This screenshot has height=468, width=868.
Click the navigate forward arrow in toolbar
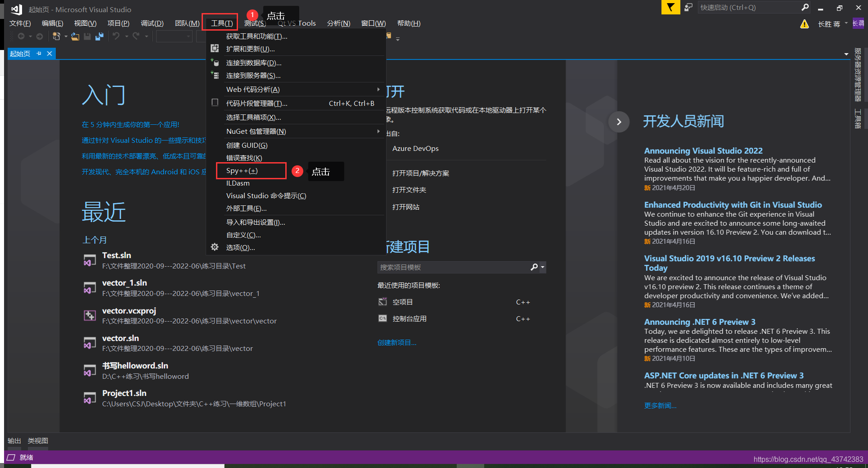pos(40,36)
